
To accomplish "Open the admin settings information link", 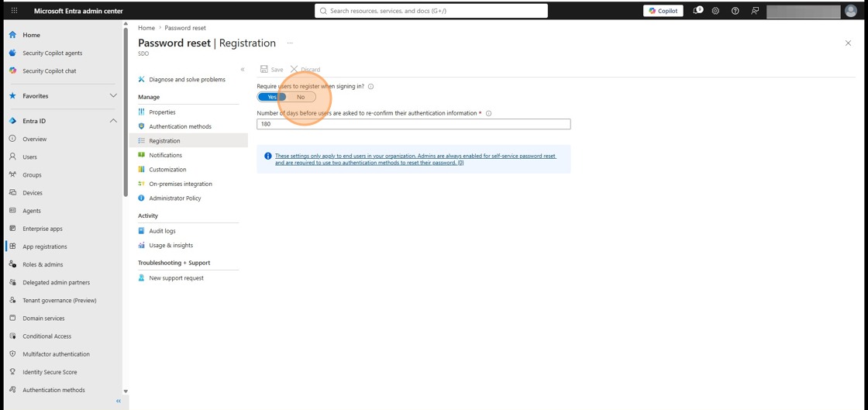I will pos(415,160).
